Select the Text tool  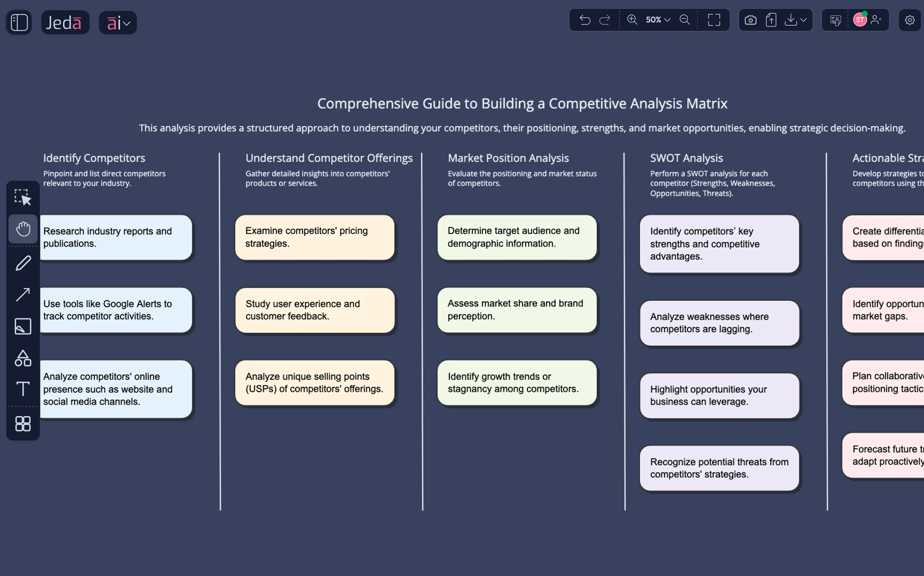(x=23, y=389)
